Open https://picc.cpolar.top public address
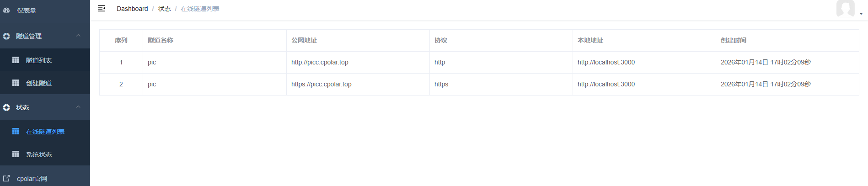This screenshot has height=186, width=868. (x=321, y=84)
